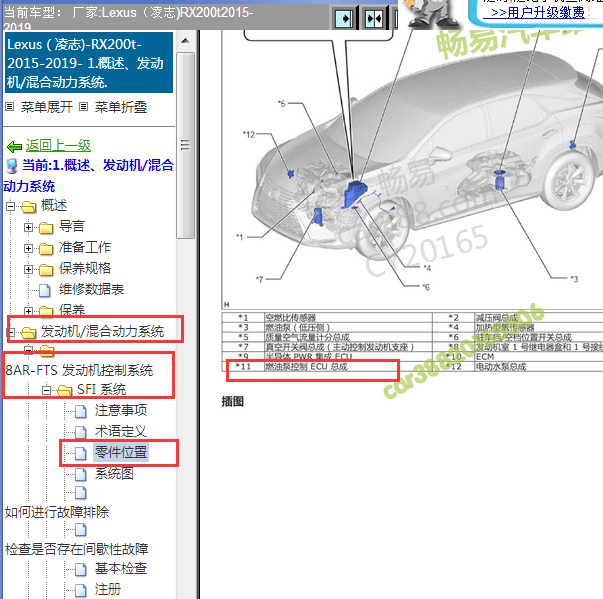Open the 当前:1.概述、发动机/混合动力系统 link
Screen dimensions: 603x599
[88, 176]
